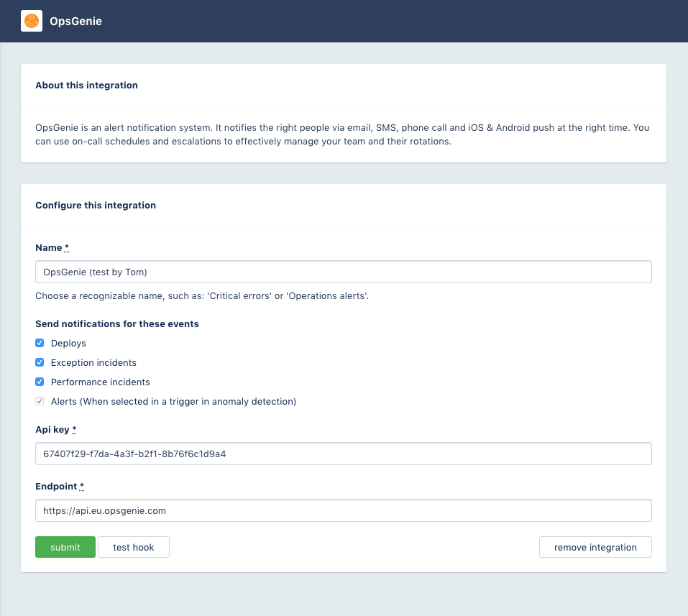688x616 pixels.
Task: Uncheck the Deploys notification checkbox
Action: (40, 343)
